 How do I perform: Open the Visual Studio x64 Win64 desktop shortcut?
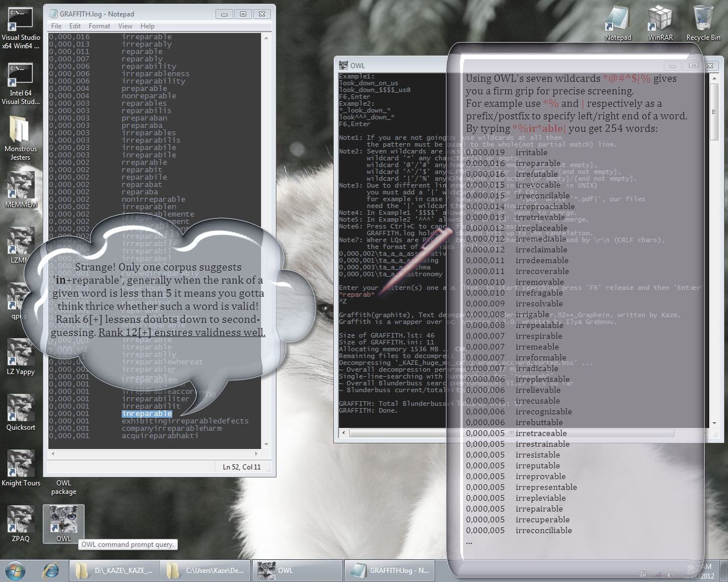(x=20, y=28)
